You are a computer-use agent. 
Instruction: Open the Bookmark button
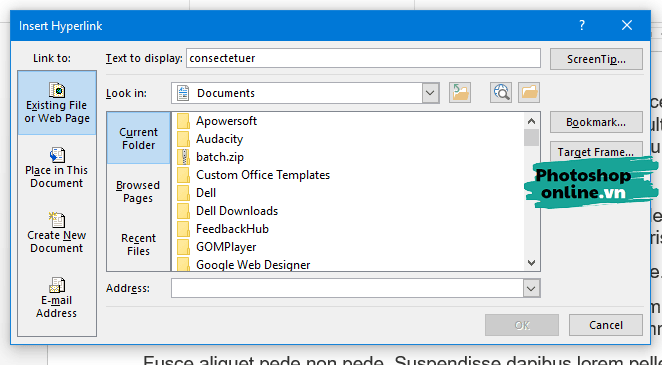pos(596,122)
